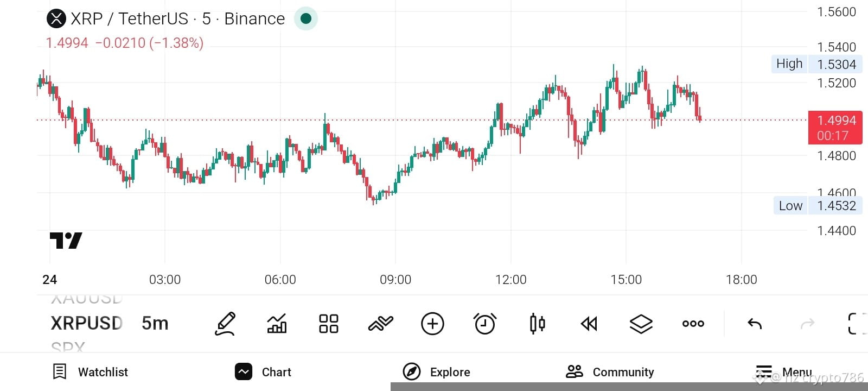This screenshot has height=391, width=868.
Task: Start bar replay with rewind icon
Action: (589, 324)
